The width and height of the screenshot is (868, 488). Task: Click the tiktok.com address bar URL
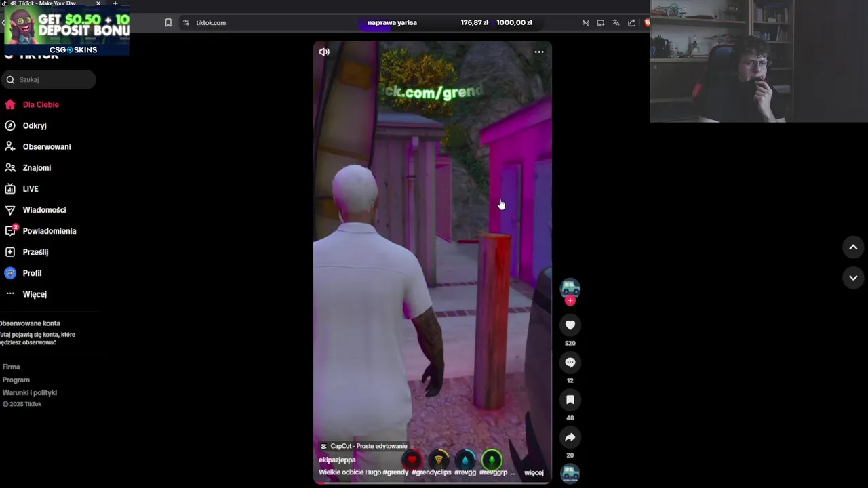click(211, 22)
